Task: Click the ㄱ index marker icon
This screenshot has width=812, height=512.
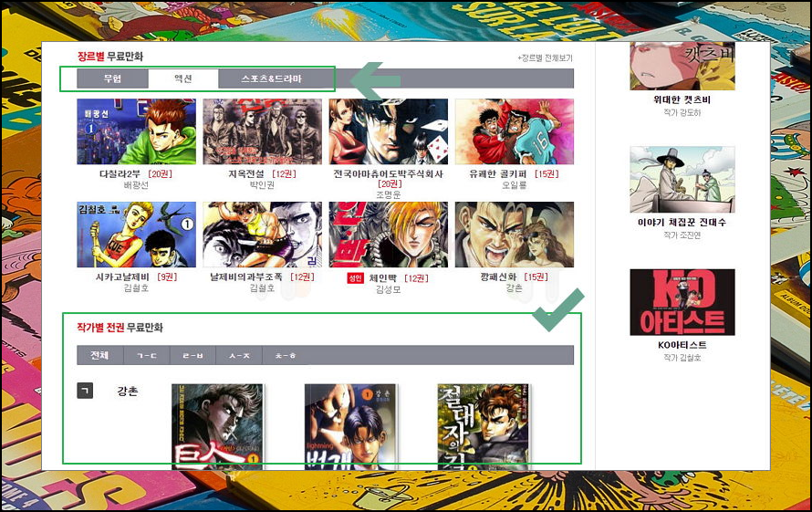Action: coord(85,391)
